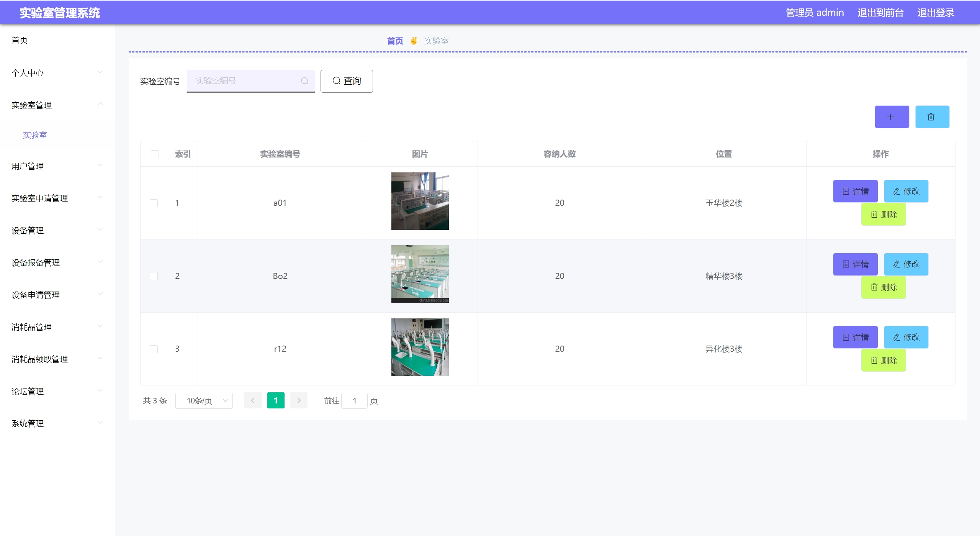The width and height of the screenshot is (980, 536).
Task: Click the search icon inside lab number field
Action: 304,81
